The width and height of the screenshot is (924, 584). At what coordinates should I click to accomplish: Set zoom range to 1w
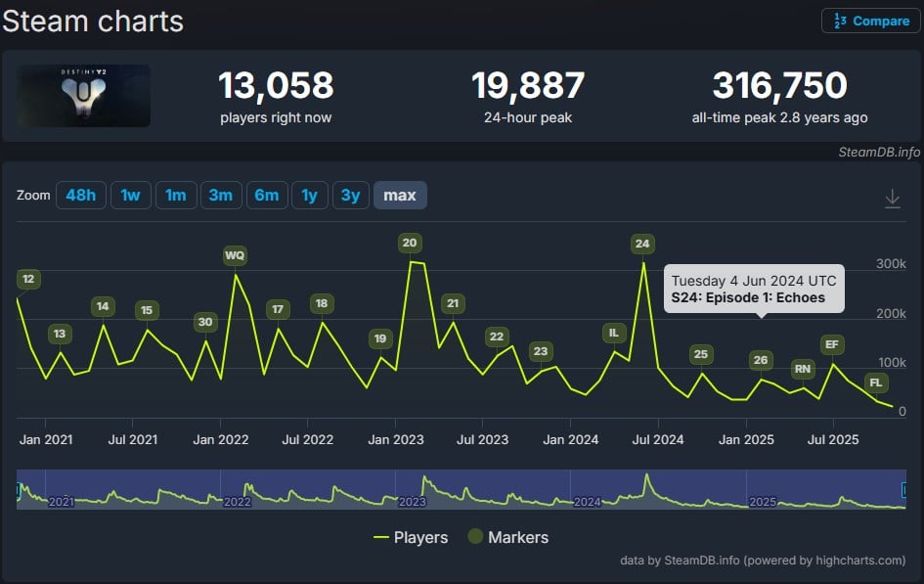tap(130, 196)
